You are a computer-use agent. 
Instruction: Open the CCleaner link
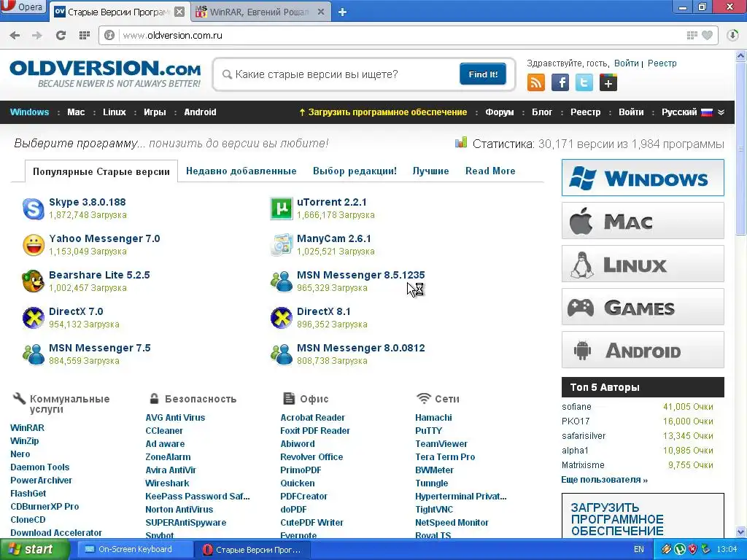pyautogui.click(x=164, y=430)
